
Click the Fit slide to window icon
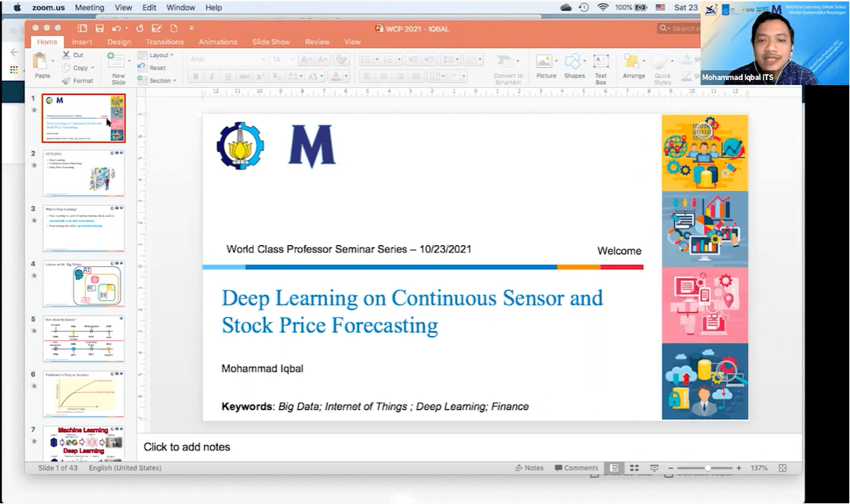[783, 468]
